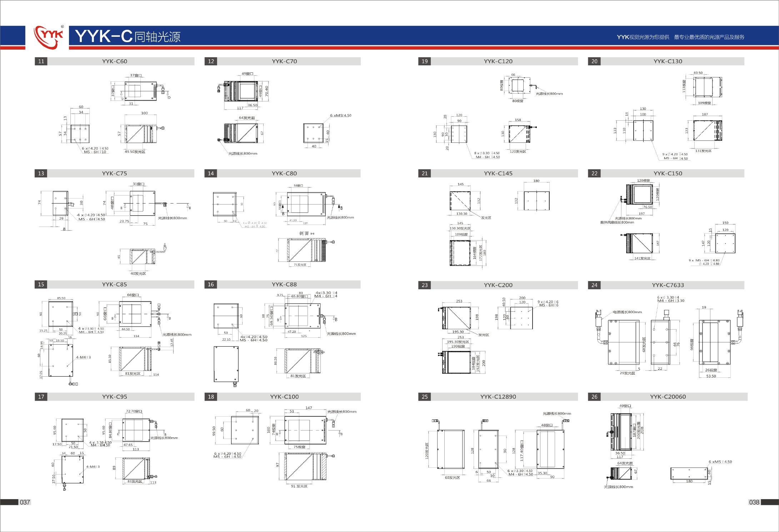Click the '141发光区' label under YYK-C150

pos(642,259)
